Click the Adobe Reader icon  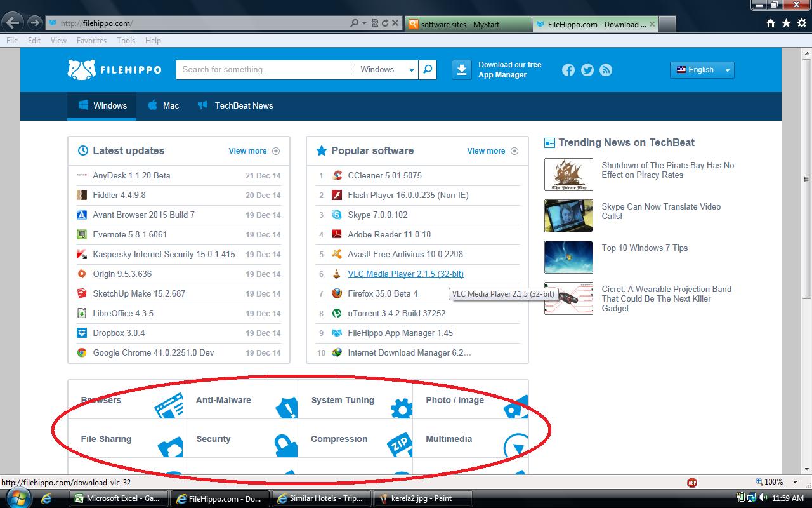(337, 234)
